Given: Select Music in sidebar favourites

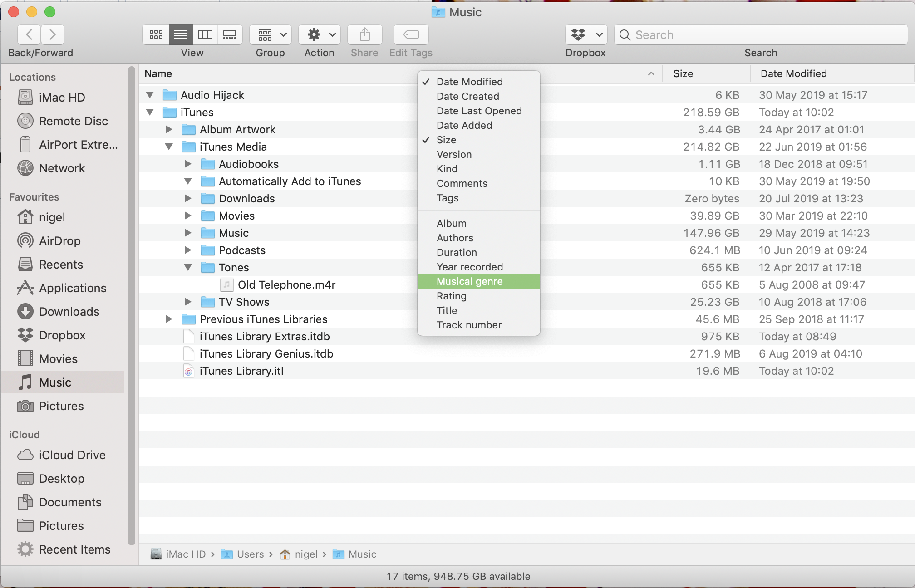Looking at the screenshot, I should [x=62, y=382].
